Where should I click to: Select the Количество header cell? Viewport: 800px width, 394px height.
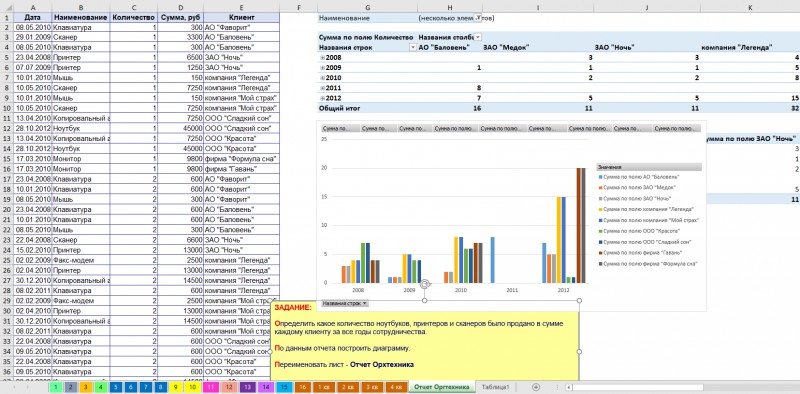(x=134, y=17)
